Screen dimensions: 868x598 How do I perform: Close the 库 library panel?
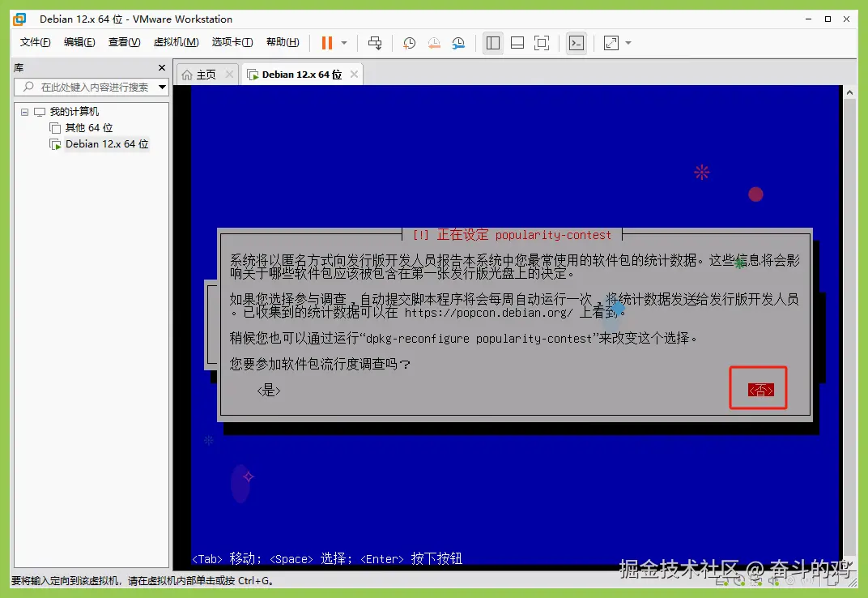[x=162, y=67]
